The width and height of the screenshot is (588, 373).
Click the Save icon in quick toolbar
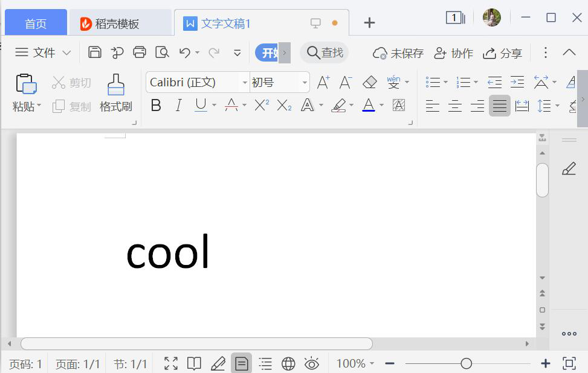[94, 53]
